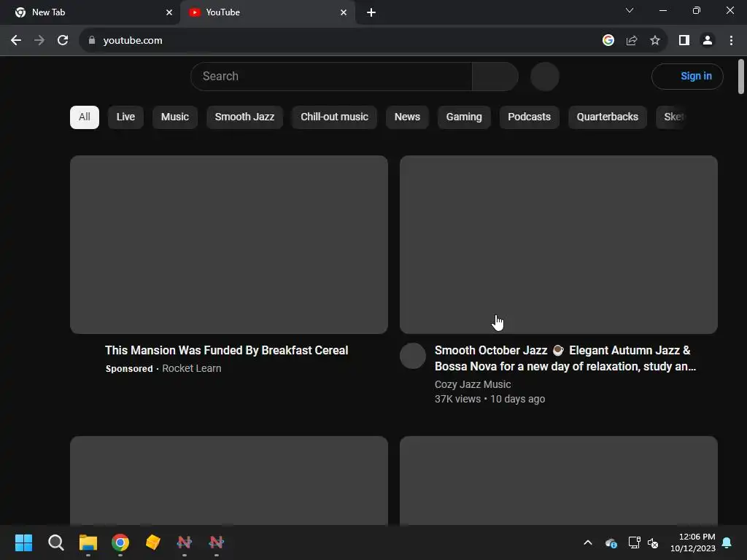Close the New Tab tab
747x560 pixels.
[169, 12]
